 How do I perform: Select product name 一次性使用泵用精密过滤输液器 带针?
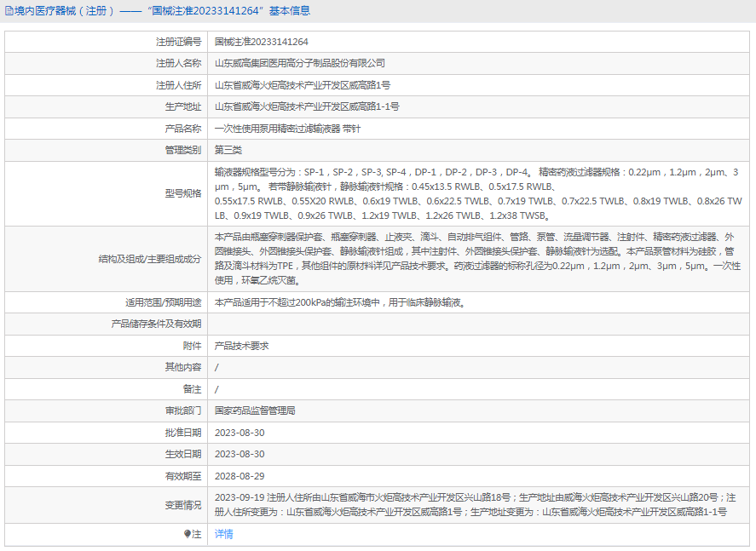(288, 129)
